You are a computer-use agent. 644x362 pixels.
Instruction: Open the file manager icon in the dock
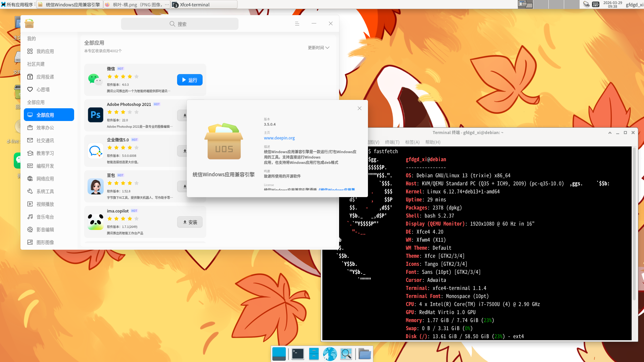point(365,354)
